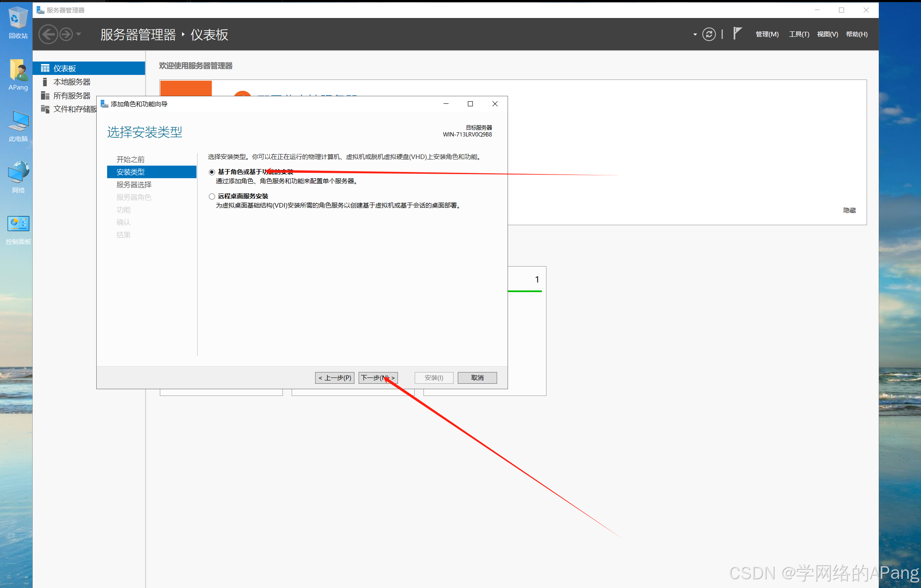The width and height of the screenshot is (921, 588).
Task: Expand the navigation history dropdown arrow
Action: 79,34
